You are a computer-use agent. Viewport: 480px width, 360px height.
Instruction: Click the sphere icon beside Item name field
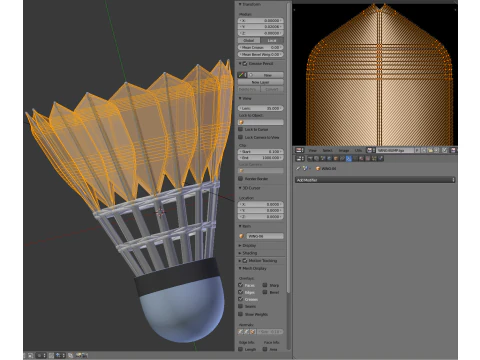point(242,236)
